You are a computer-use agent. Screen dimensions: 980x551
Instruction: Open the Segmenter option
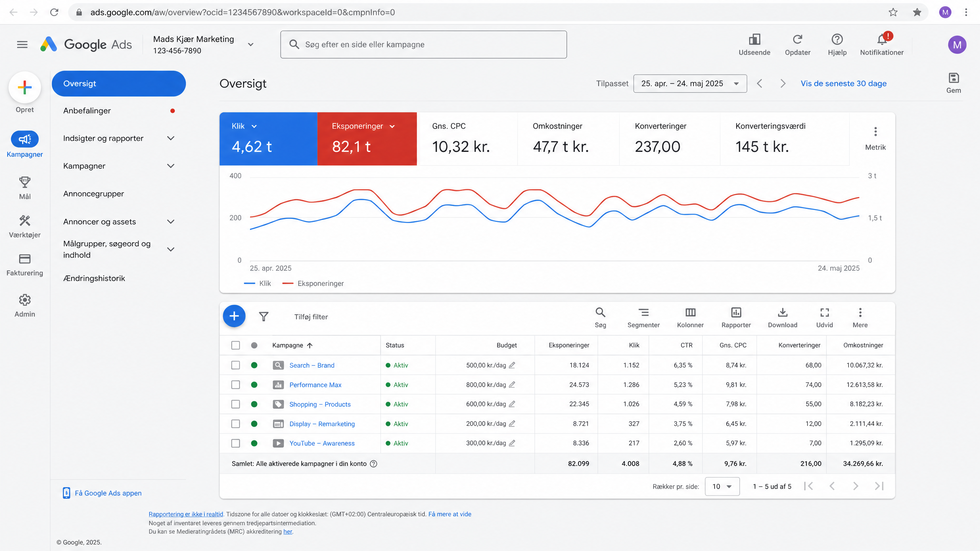tap(644, 317)
